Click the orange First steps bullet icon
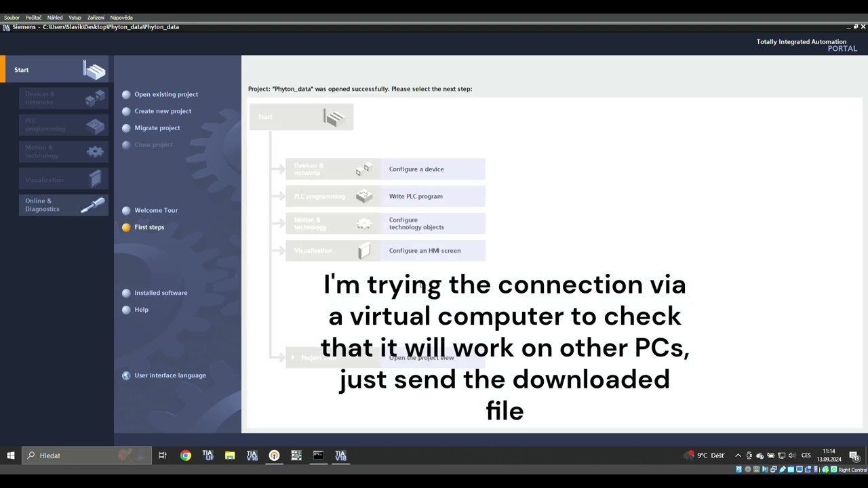 [x=126, y=228]
